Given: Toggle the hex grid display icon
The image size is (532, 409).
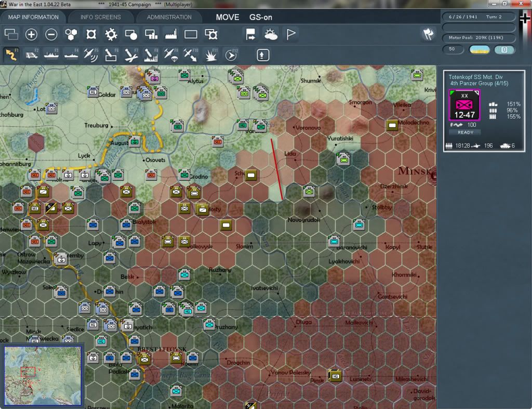Looking at the screenshot, I should 71,34.
